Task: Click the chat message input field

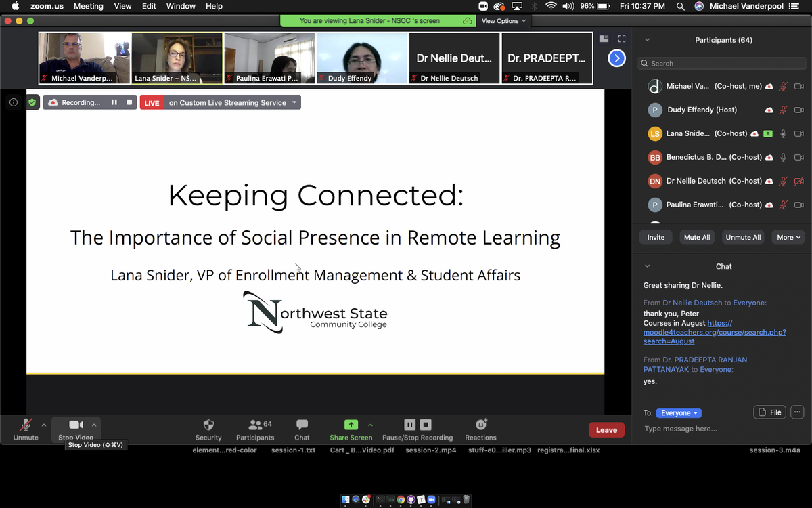Action: pyautogui.click(x=721, y=429)
